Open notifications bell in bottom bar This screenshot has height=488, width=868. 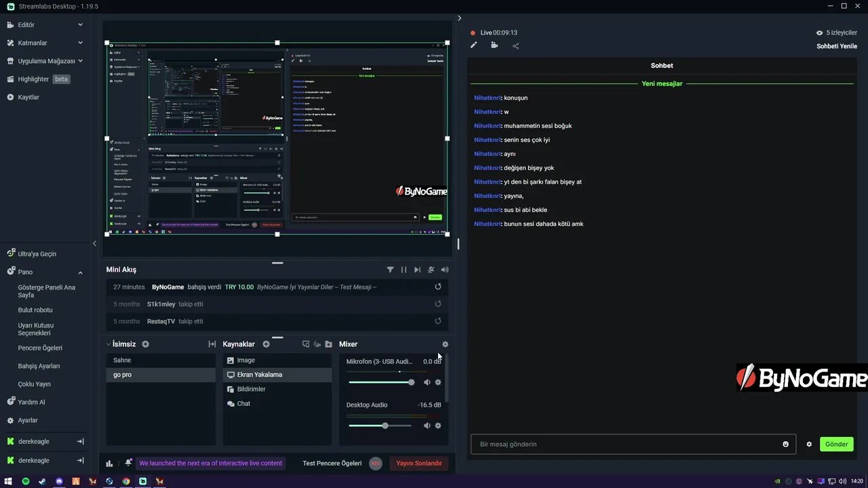click(128, 463)
